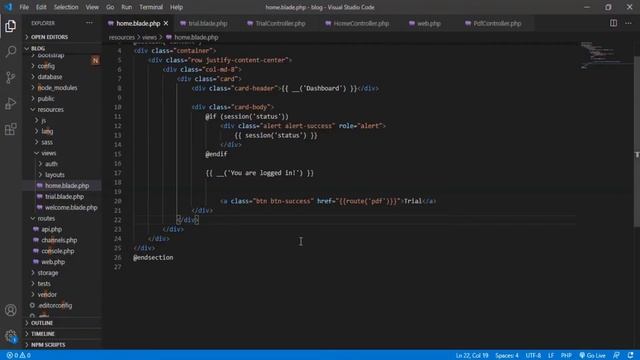
Task: Open the Source Control view
Action: coord(11,77)
